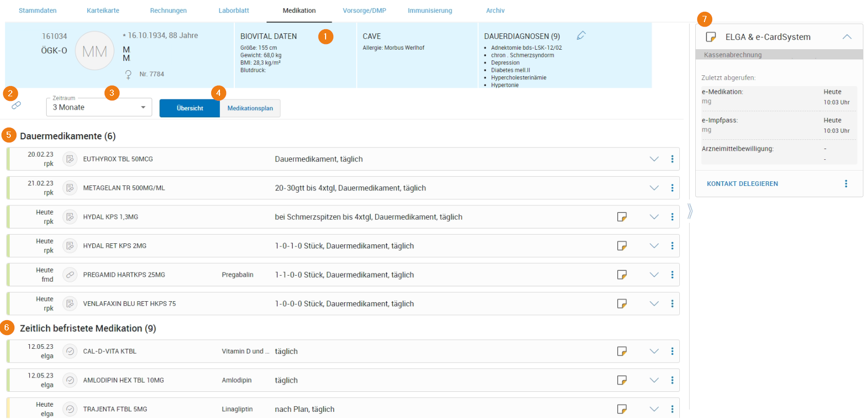Click the note icon on PREGAMID HARTKPS 25MG row
This screenshot has height=419, width=868.
pyautogui.click(x=621, y=275)
